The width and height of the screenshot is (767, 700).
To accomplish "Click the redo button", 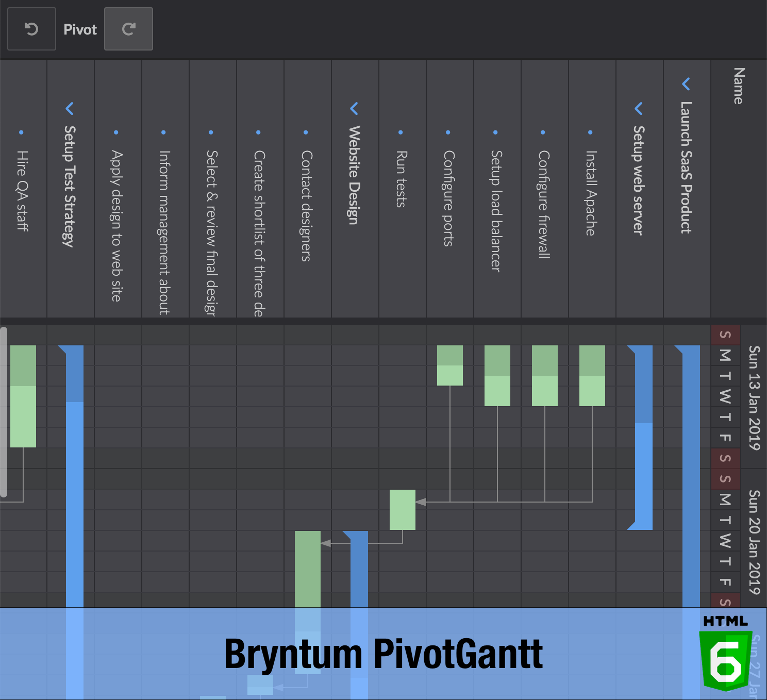I will coord(128,29).
